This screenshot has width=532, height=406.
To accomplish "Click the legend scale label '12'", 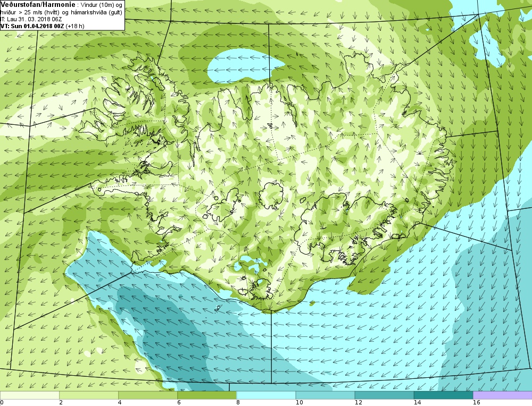I will 358,403.
